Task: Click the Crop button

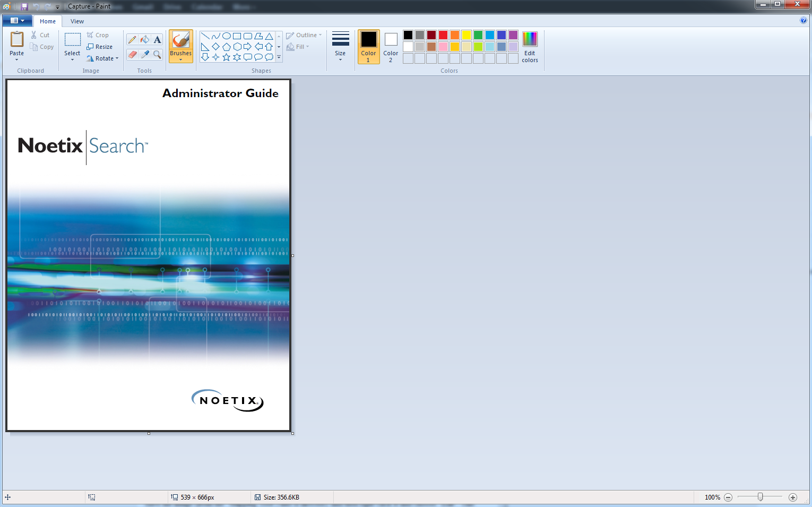Action: tap(98, 35)
